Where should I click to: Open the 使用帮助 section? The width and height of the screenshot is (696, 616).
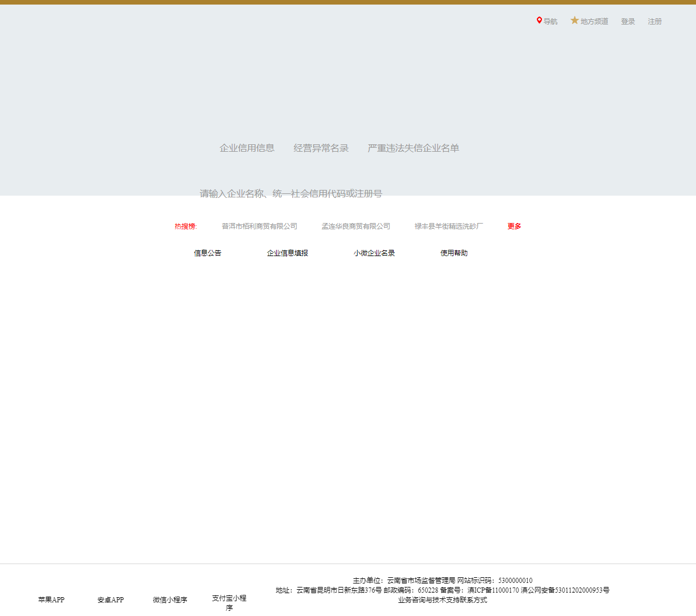point(454,253)
